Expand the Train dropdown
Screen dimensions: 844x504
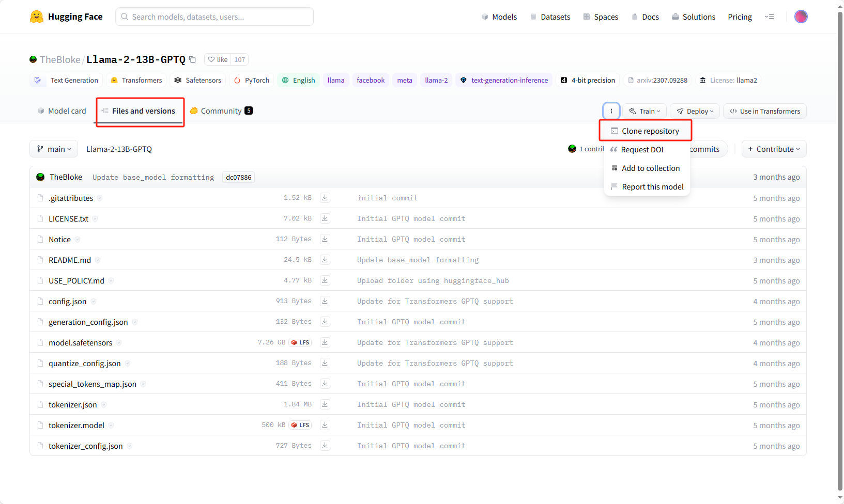644,111
